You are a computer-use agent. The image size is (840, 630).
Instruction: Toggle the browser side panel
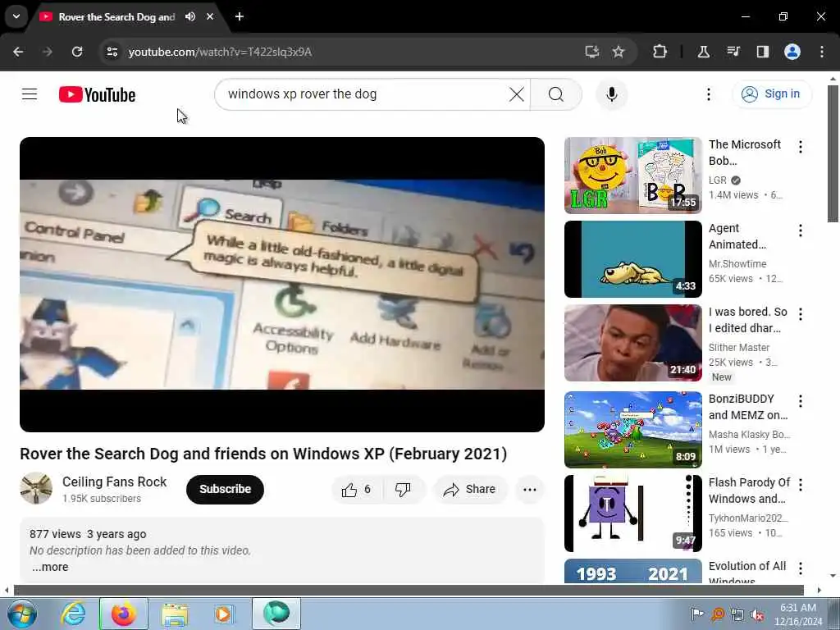pyautogui.click(x=762, y=52)
